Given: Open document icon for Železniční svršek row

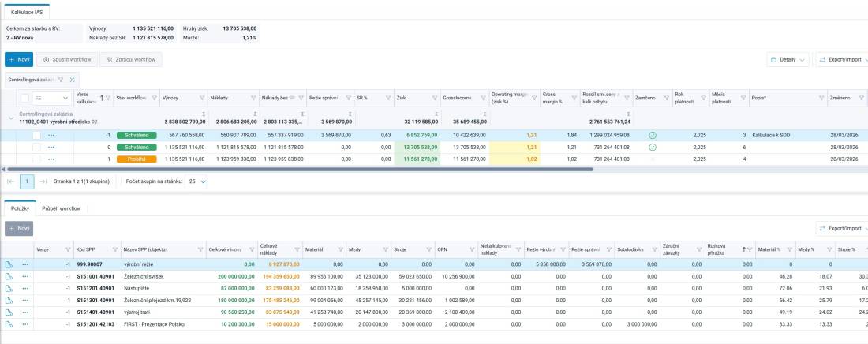Looking at the screenshot, I should click(9, 276).
